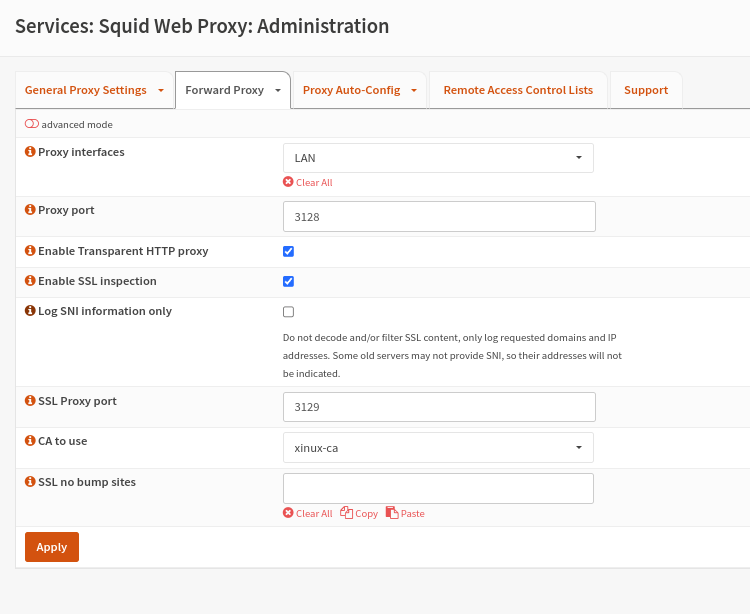Screen dimensions: 750x614
Task: Click 'Log SNI information only' label text
Action: pos(105,311)
